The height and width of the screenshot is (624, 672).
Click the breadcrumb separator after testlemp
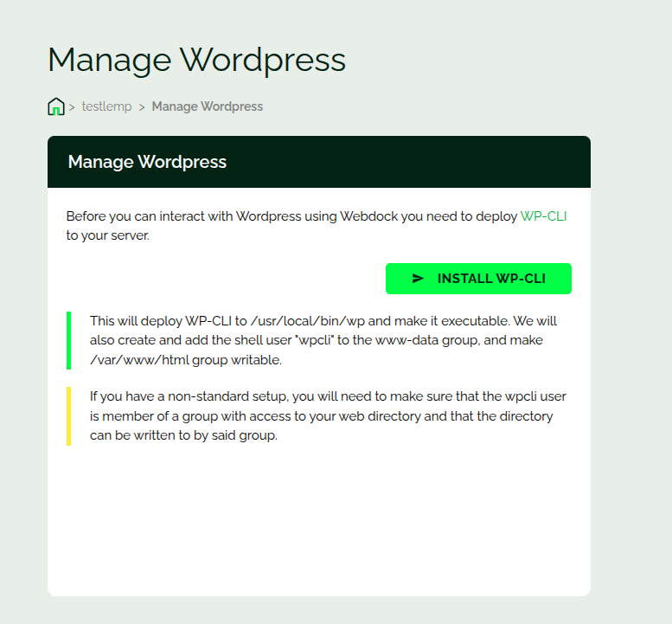(x=141, y=107)
